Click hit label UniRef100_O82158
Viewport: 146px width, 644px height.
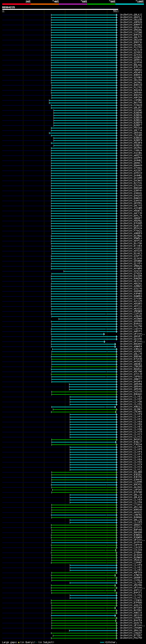(x=131, y=20)
